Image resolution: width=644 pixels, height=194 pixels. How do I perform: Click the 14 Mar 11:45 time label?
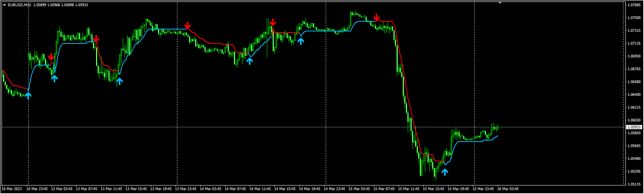coord(260,189)
